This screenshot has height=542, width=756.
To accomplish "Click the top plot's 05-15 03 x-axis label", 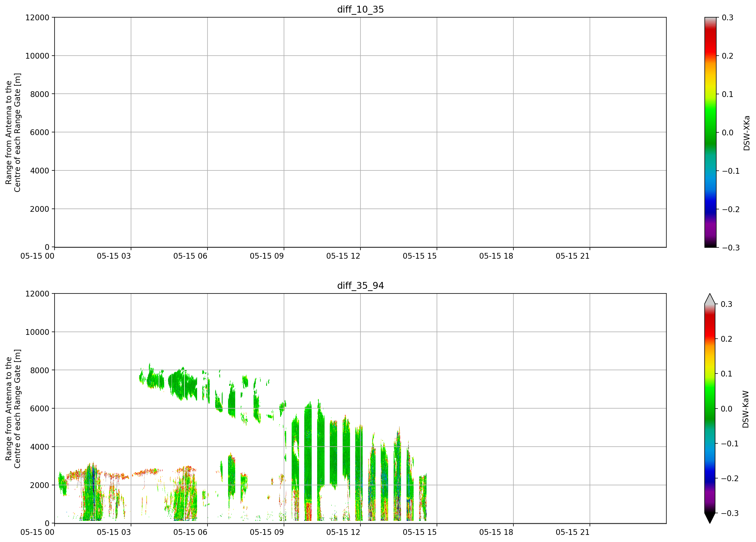I will (x=114, y=256).
